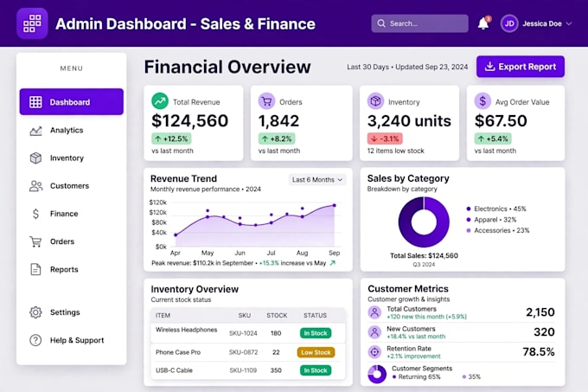The height and width of the screenshot is (392, 588).
Task: Click the -3.1% inventory badge
Action: pos(385,138)
